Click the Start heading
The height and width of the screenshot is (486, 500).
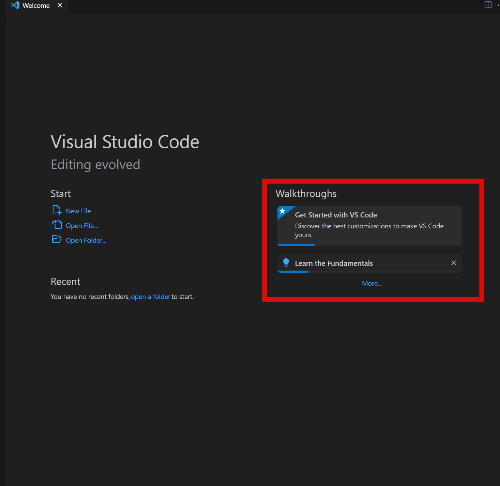point(61,194)
